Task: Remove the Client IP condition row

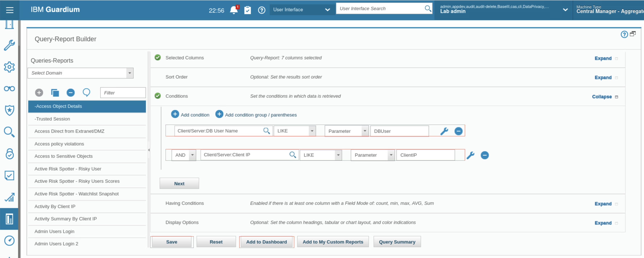Action: 484,155
